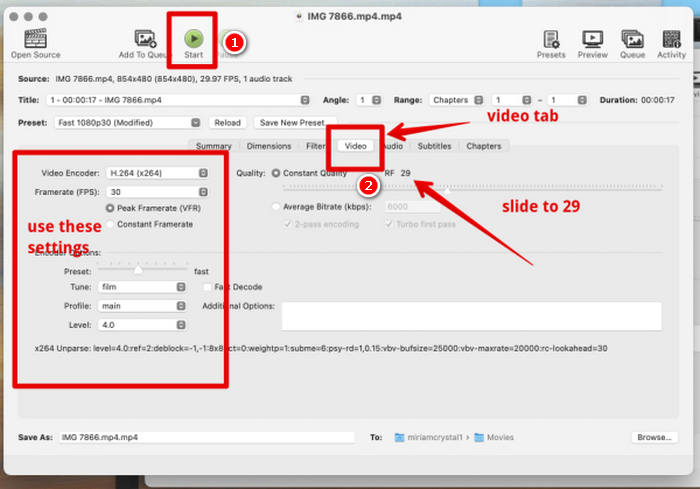Open the Range Chapters dropdown
This screenshot has height=489, width=700.
tap(456, 100)
